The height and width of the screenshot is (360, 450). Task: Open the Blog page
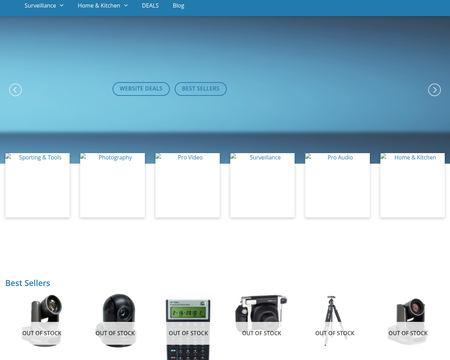click(x=178, y=6)
